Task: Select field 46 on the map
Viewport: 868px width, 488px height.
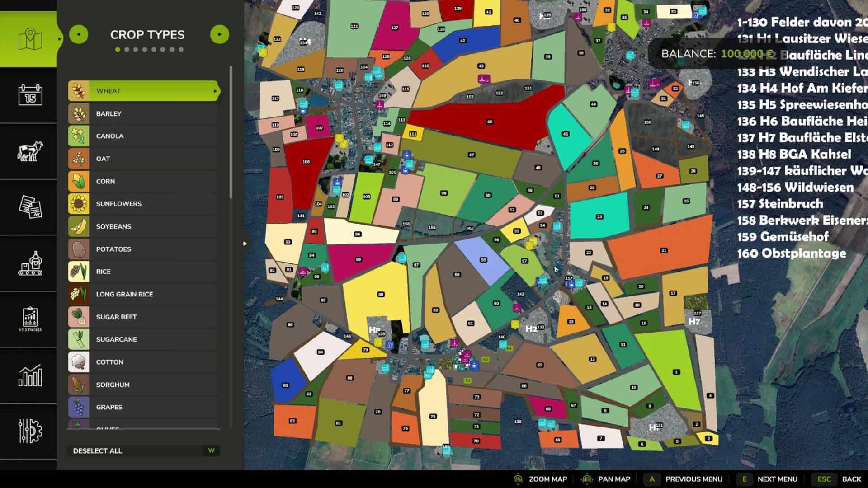Action: click(x=490, y=121)
